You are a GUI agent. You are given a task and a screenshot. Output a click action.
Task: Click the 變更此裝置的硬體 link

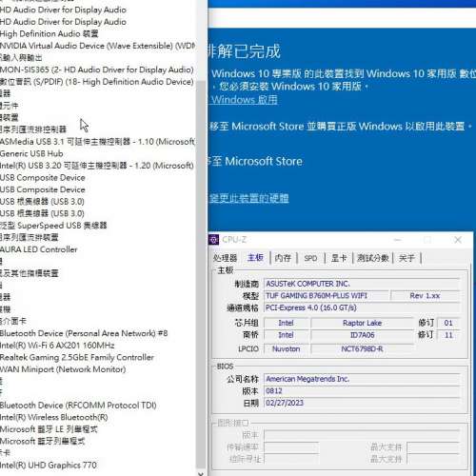click(x=248, y=198)
